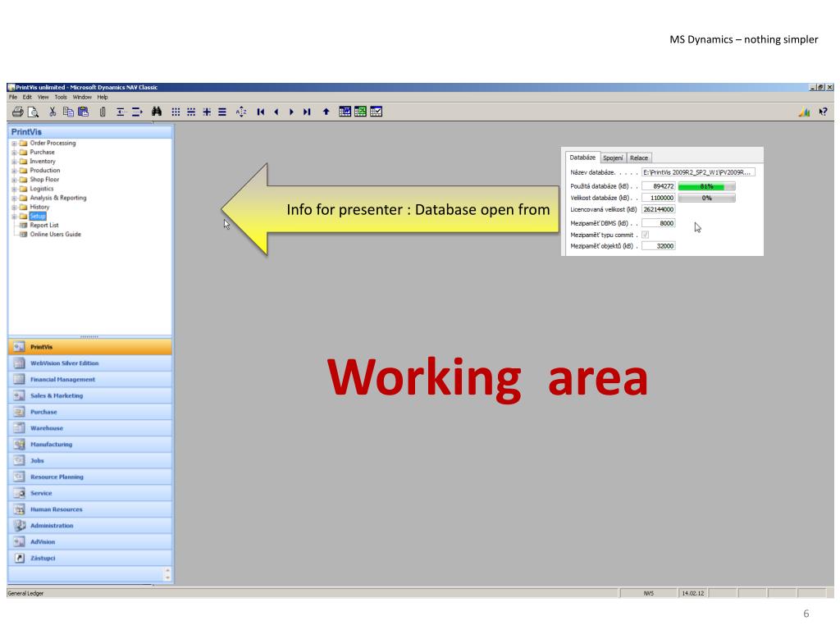Select the Online Users Guide item

[x=55, y=235]
